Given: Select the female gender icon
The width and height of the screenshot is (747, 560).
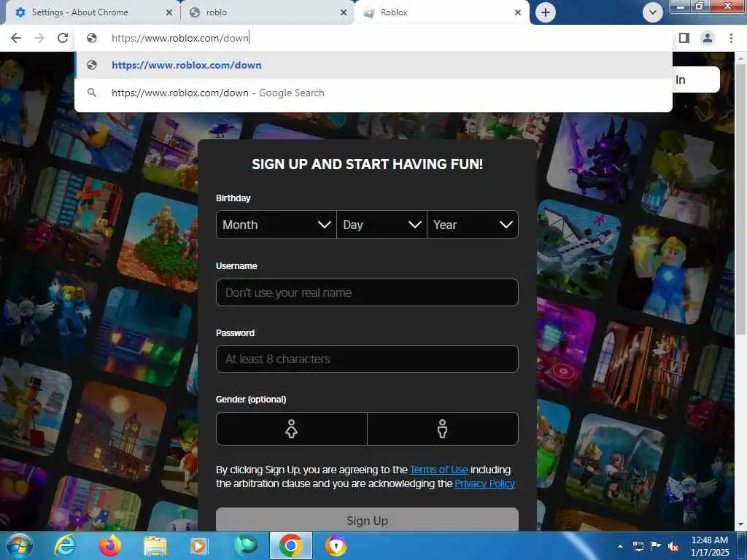Looking at the screenshot, I should [292, 429].
